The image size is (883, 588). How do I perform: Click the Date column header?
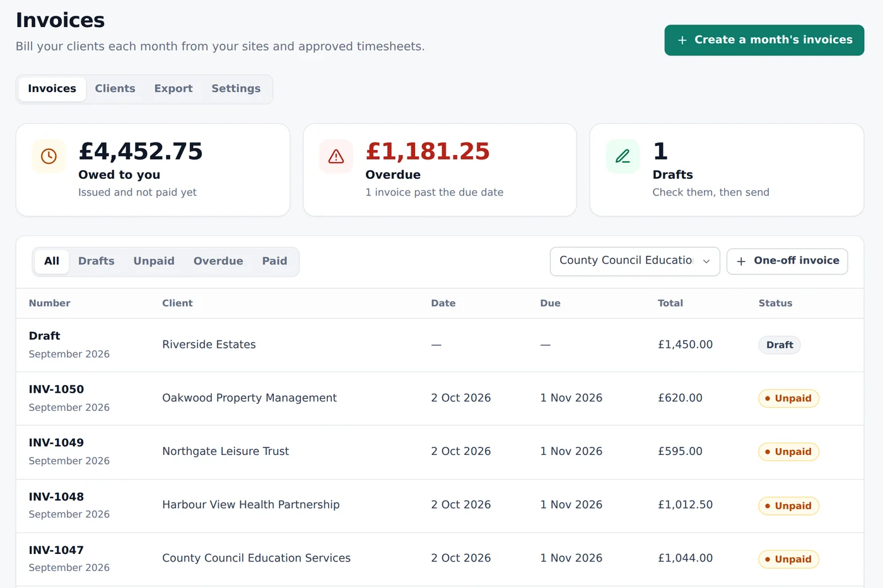click(443, 303)
